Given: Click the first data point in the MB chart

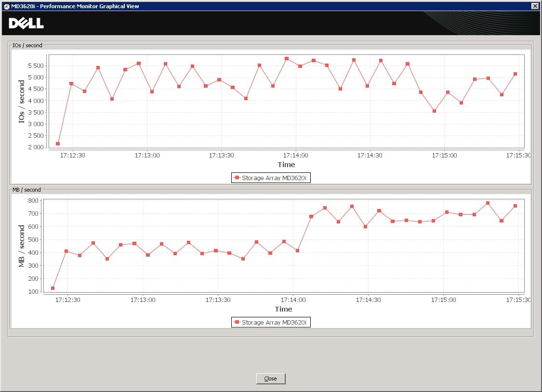Looking at the screenshot, I should [53, 288].
